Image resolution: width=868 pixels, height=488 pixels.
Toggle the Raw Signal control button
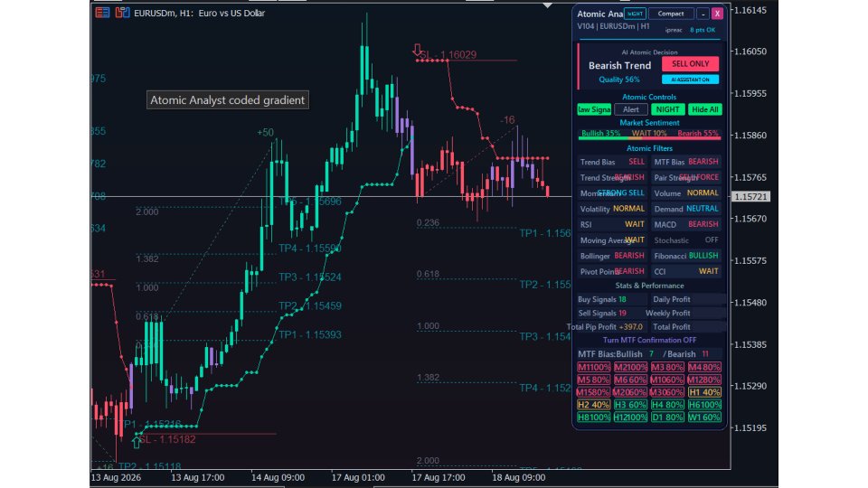(x=594, y=109)
